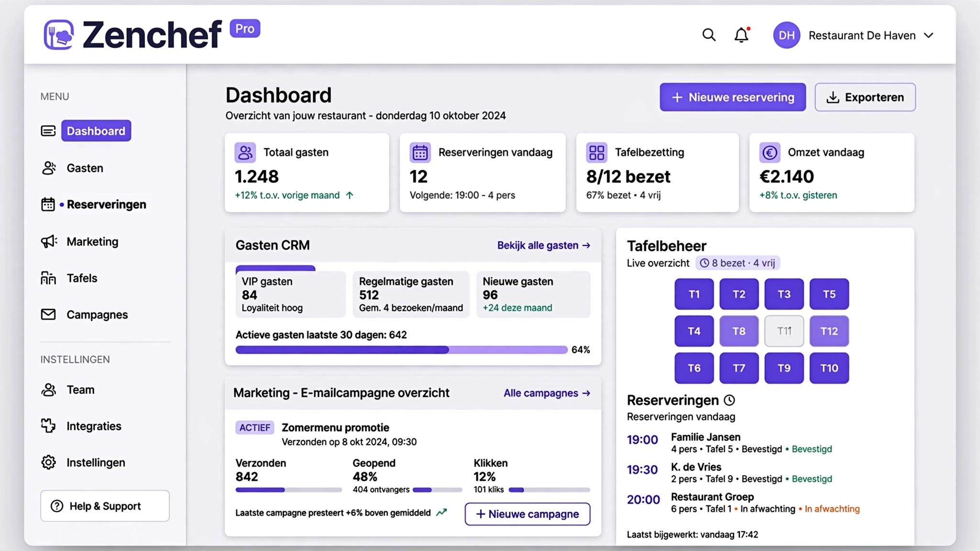
Task: Click the Help & Support button
Action: [x=105, y=506]
